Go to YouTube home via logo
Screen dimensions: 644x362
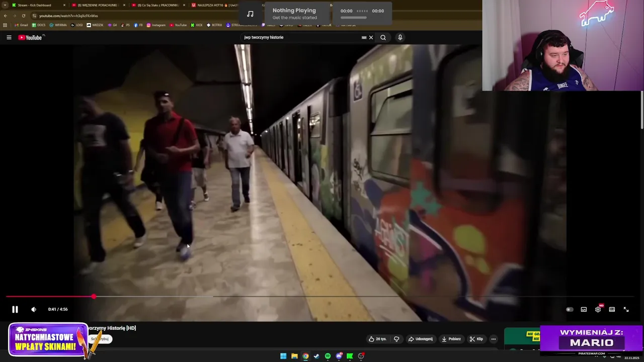click(31, 37)
